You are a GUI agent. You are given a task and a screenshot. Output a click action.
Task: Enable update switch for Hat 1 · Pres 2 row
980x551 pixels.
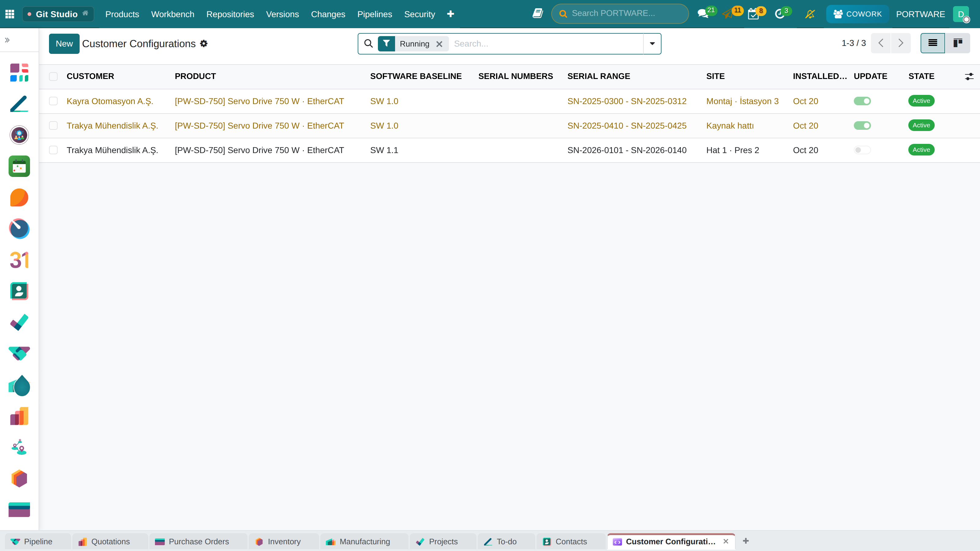(x=862, y=150)
